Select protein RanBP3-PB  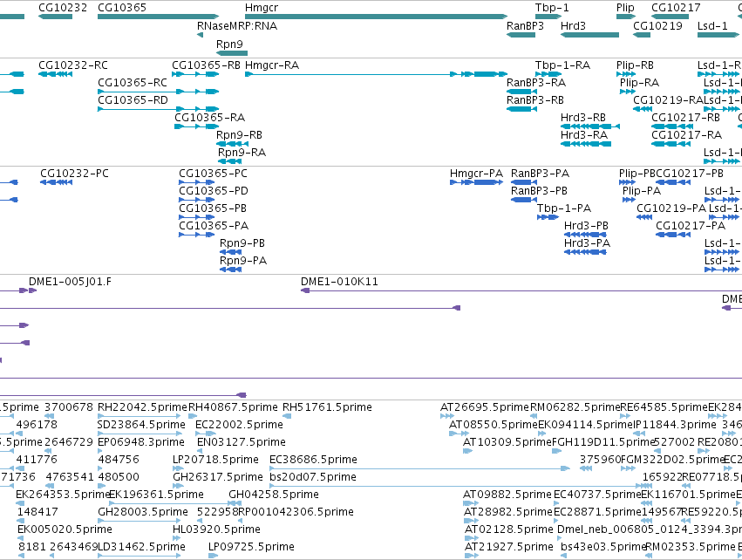pyautogui.click(x=539, y=191)
